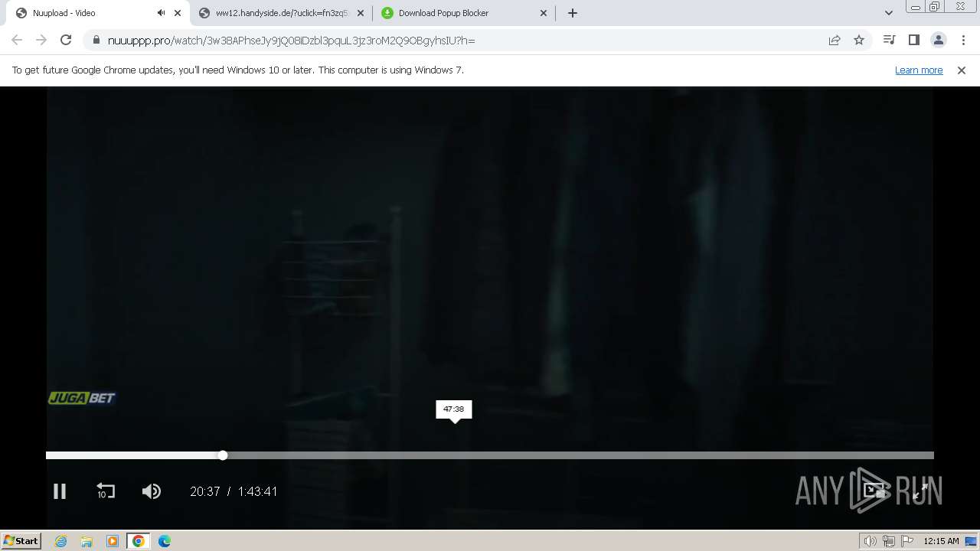Open a new browser tab
Screen dimensions: 980x551
(x=573, y=13)
